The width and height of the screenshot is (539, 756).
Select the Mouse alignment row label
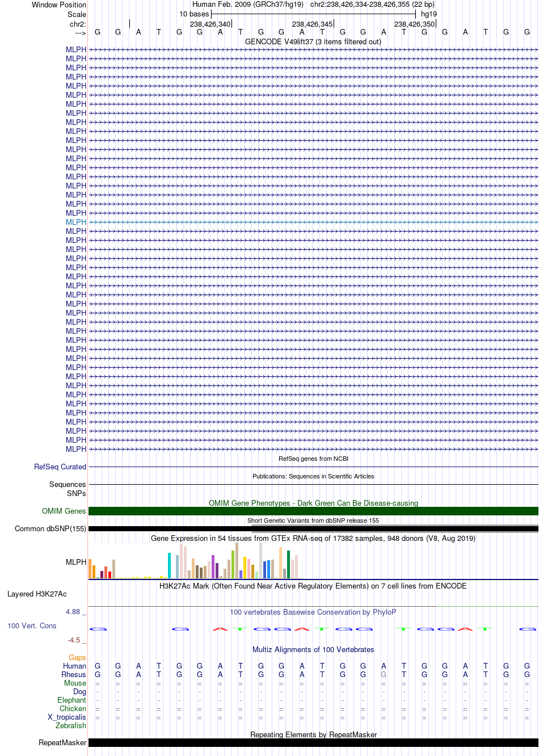[75, 683]
